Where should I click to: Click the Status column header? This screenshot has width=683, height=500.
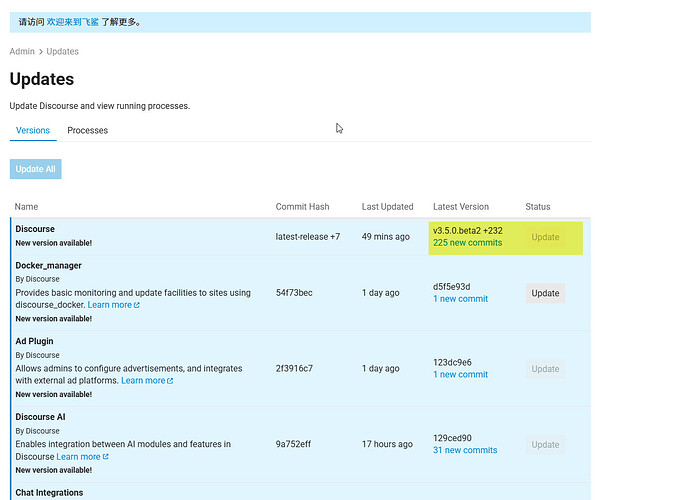(538, 207)
